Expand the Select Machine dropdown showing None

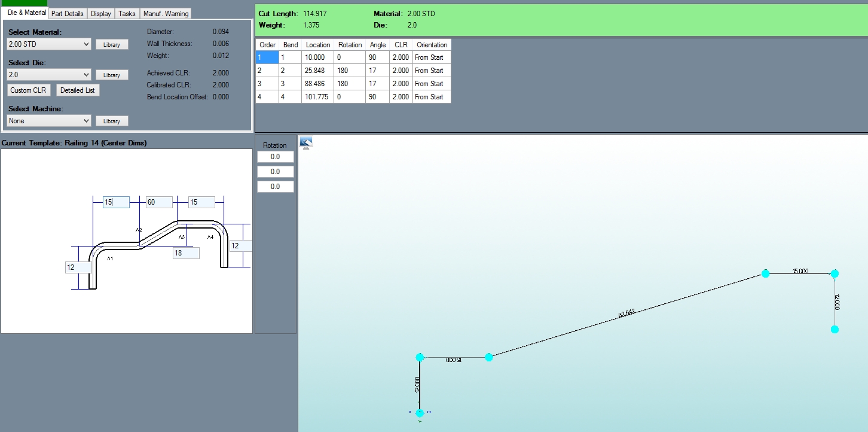click(x=49, y=121)
